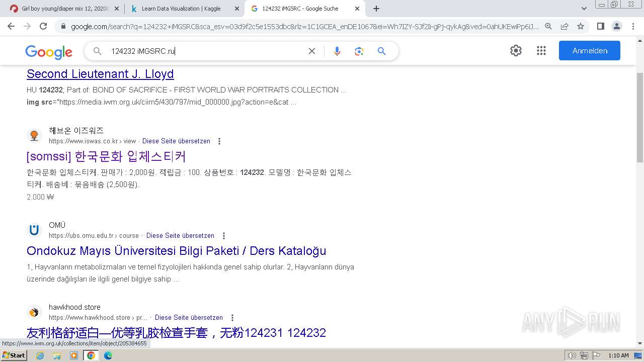Reload the Google results page
The width and height of the screenshot is (644, 362).
(43, 26)
